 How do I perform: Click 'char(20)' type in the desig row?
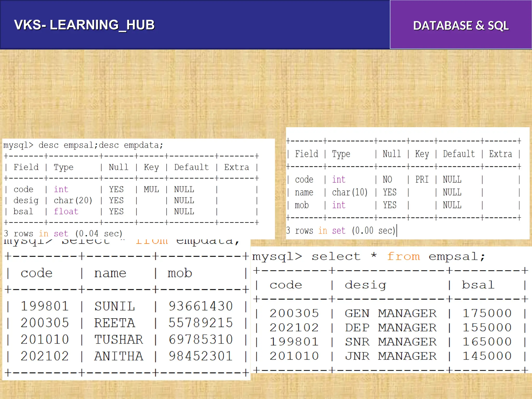[x=73, y=200]
